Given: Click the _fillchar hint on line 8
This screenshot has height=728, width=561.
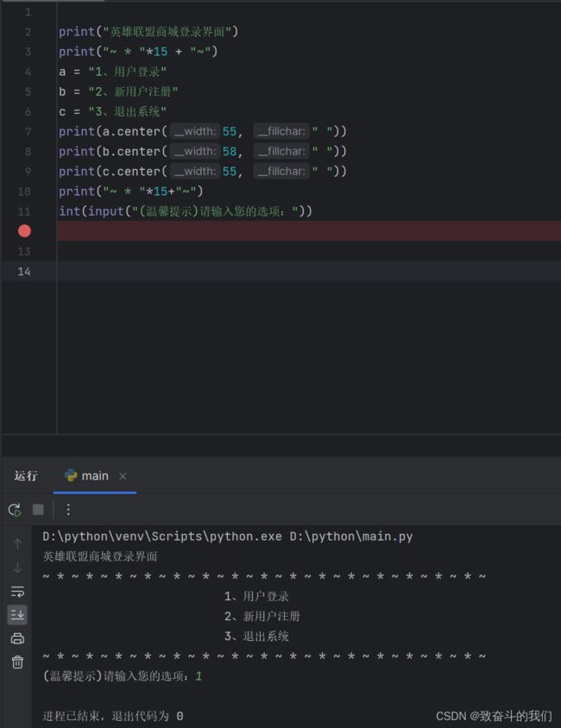Looking at the screenshot, I should [281, 151].
